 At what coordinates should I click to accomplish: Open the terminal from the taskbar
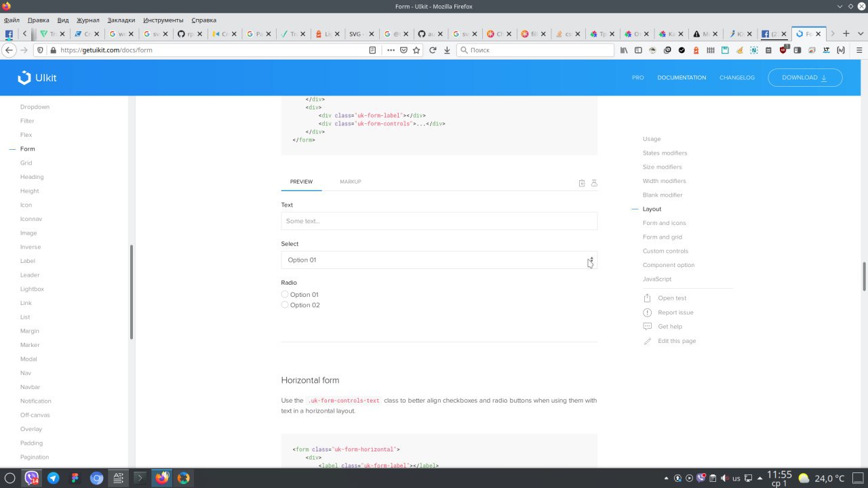pyautogui.click(x=140, y=478)
